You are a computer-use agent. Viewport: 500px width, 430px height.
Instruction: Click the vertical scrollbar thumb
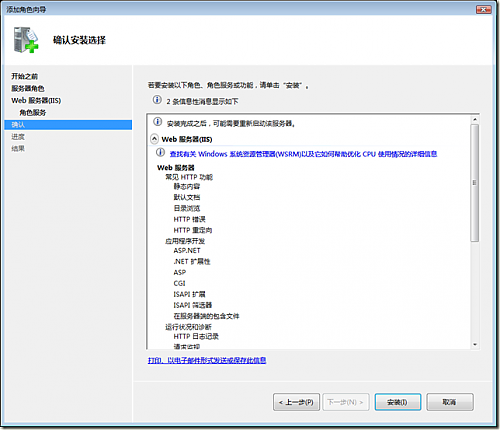tap(475, 183)
